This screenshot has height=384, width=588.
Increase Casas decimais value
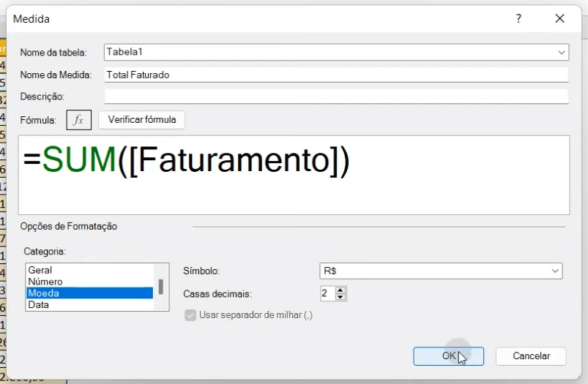tap(340, 290)
